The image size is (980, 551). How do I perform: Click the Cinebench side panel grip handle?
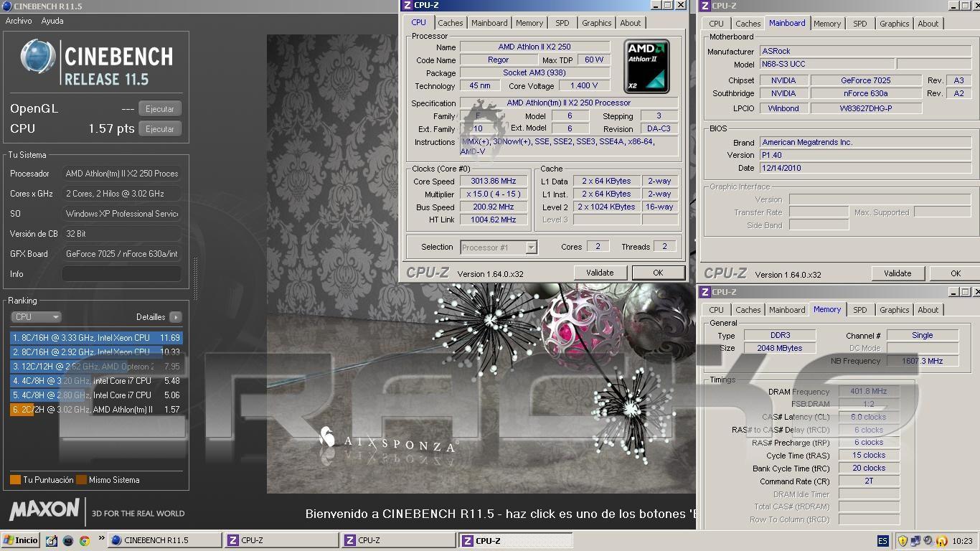click(194, 280)
